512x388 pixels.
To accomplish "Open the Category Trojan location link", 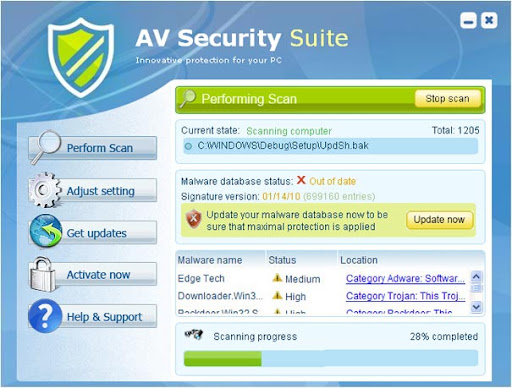I will [x=405, y=296].
